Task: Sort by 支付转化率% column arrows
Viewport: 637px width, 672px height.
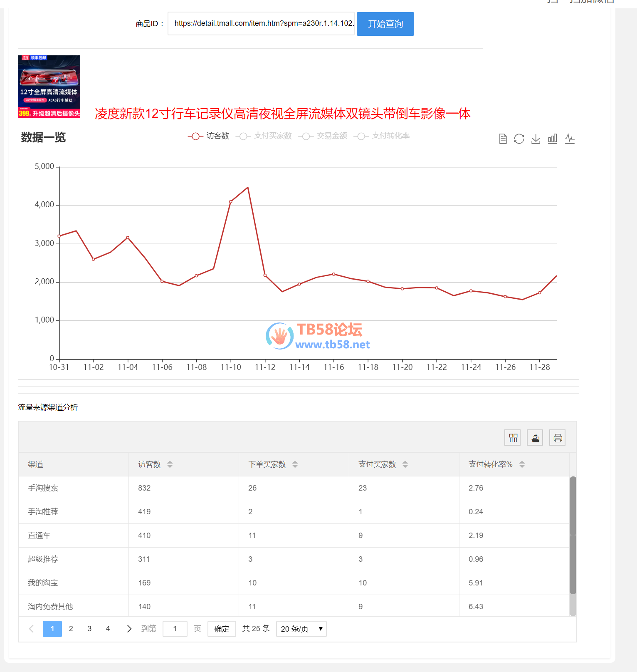Action: 522,464
